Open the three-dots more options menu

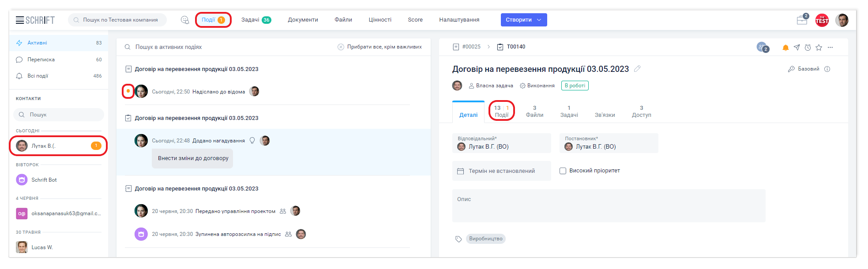tap(830, 48)
